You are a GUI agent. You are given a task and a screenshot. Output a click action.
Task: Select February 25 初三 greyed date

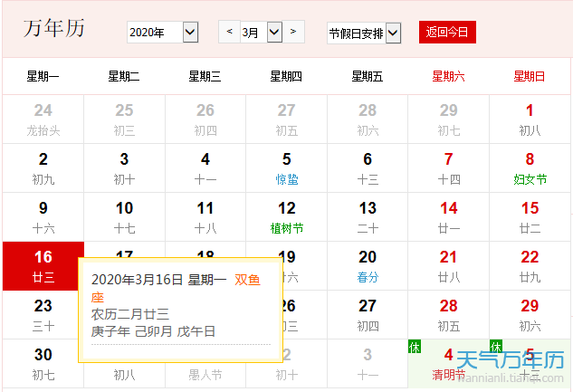click(x=124, y=120)
